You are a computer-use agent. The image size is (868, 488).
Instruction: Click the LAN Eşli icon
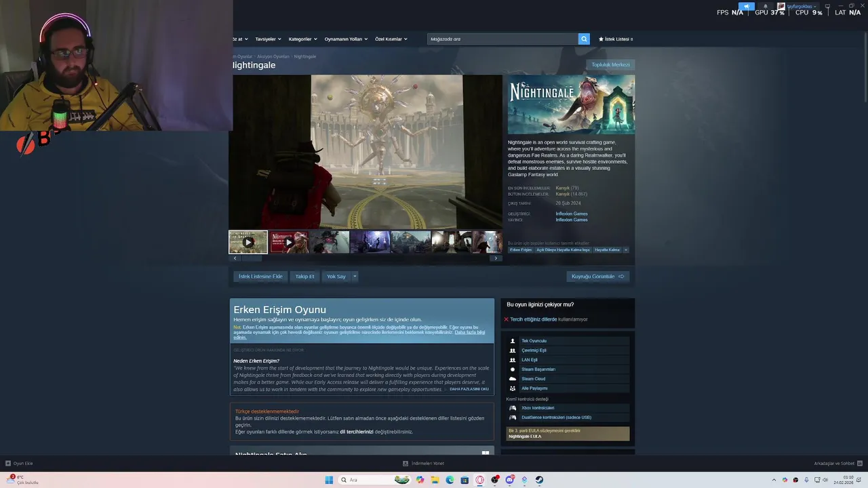click(x=513, y=360)
